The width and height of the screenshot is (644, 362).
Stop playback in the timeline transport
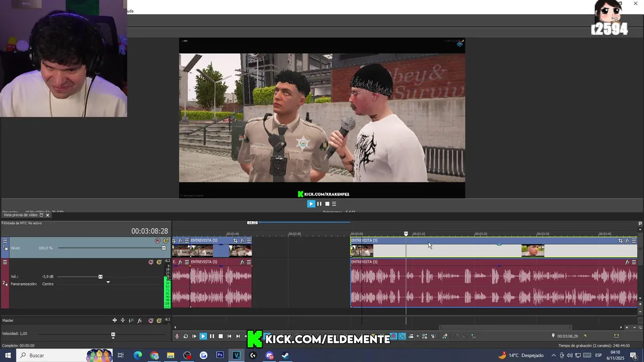(220, 336)
